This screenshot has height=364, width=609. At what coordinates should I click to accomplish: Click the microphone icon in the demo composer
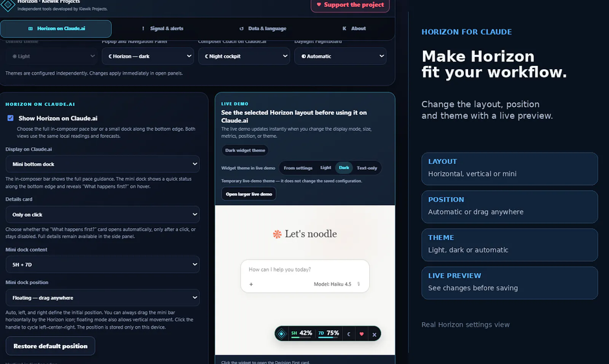click(x=359, y=284)
